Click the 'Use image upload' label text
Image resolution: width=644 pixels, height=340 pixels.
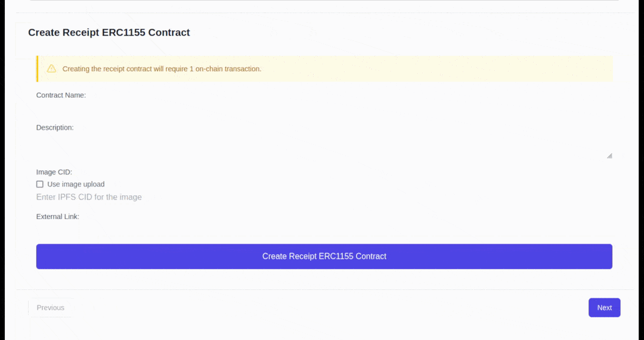(x=76, y=184)
